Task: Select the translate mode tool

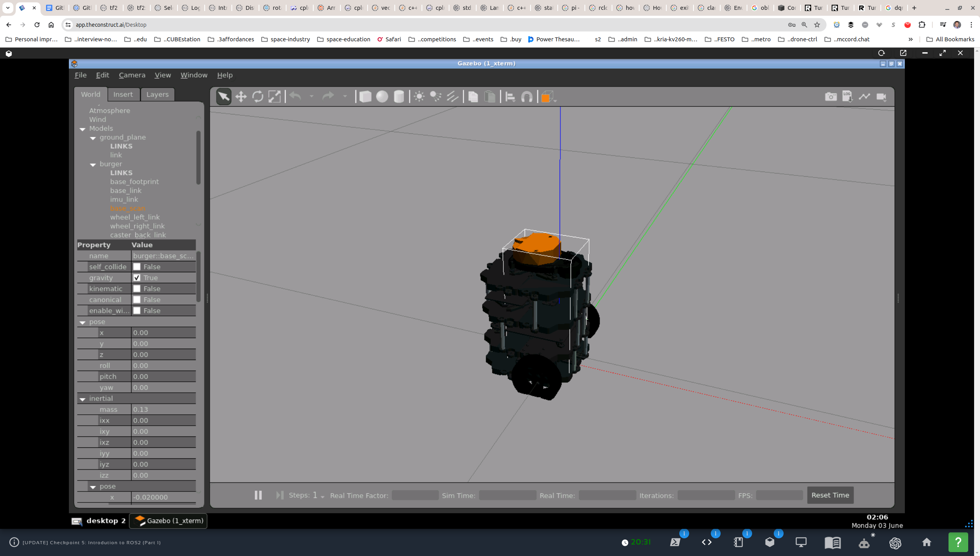Action: [x=241, y=97]
